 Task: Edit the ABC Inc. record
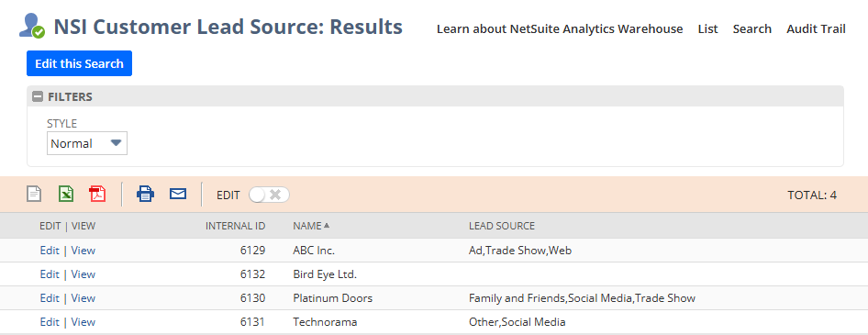pos(50,251)
